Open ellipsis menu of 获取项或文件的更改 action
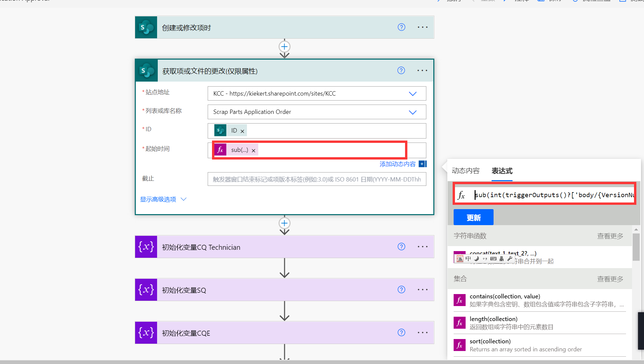Screen dimensions: 644x364 coord(422,71)
